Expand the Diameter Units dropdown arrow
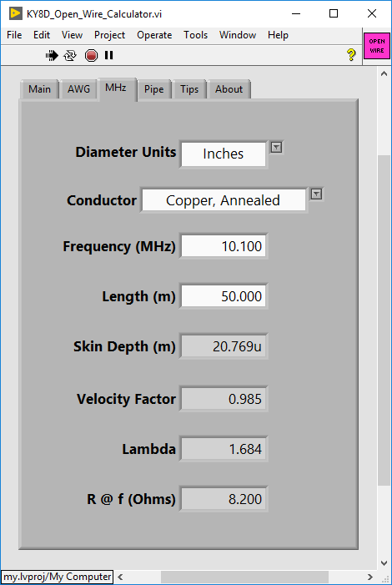 click(276, 148)
